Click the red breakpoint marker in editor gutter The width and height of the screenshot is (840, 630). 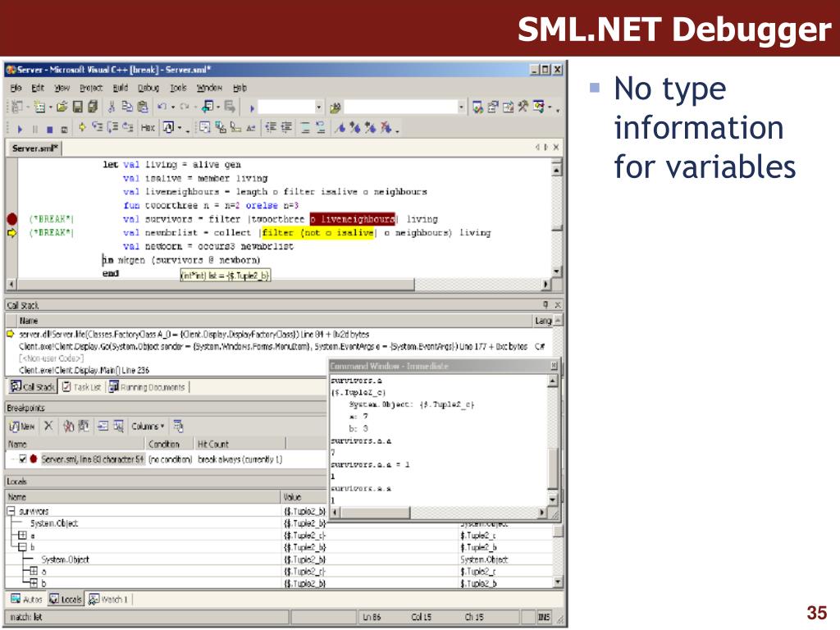[11, 219]
